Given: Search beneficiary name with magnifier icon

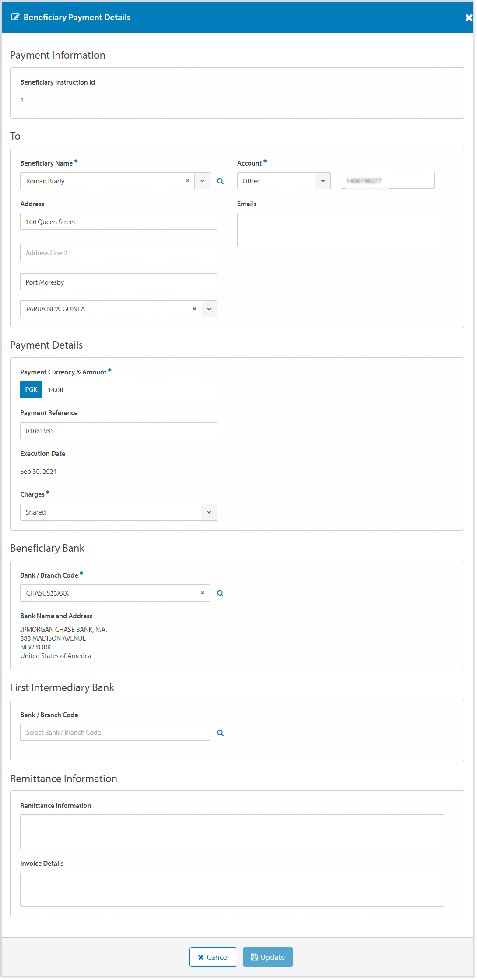Looking at the screenshot, I should pyautogui.click(x=220, y=181).
